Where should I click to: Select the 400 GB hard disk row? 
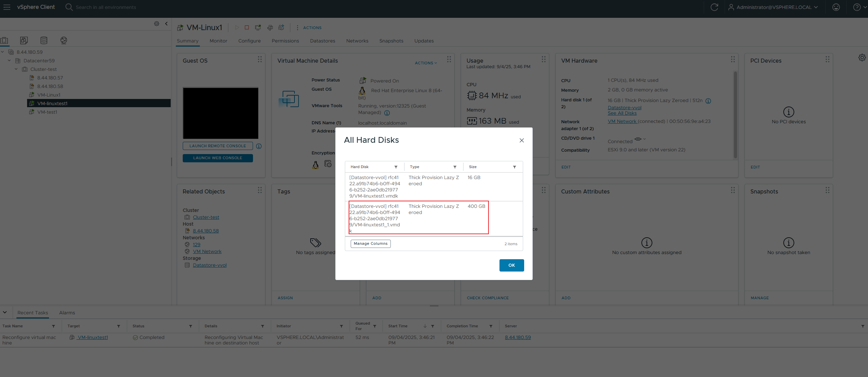tap(434, 218)
